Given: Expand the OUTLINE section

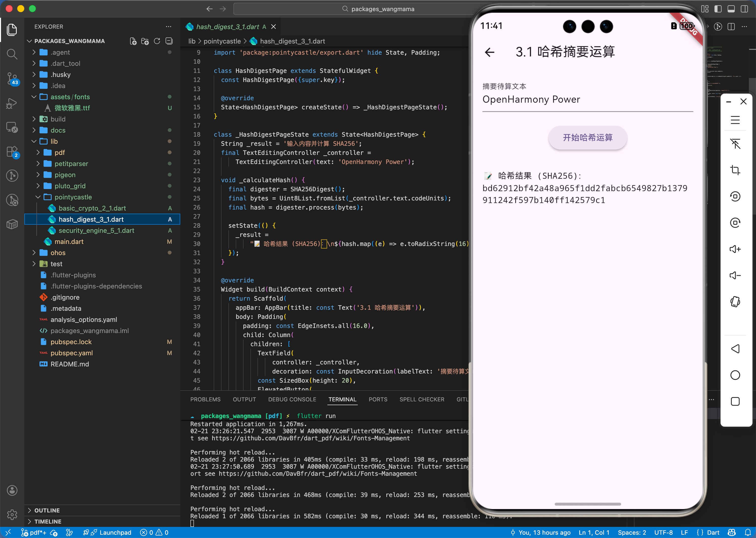Looking at the screenshot, I should pyautogui.click(x=47, y=510).
